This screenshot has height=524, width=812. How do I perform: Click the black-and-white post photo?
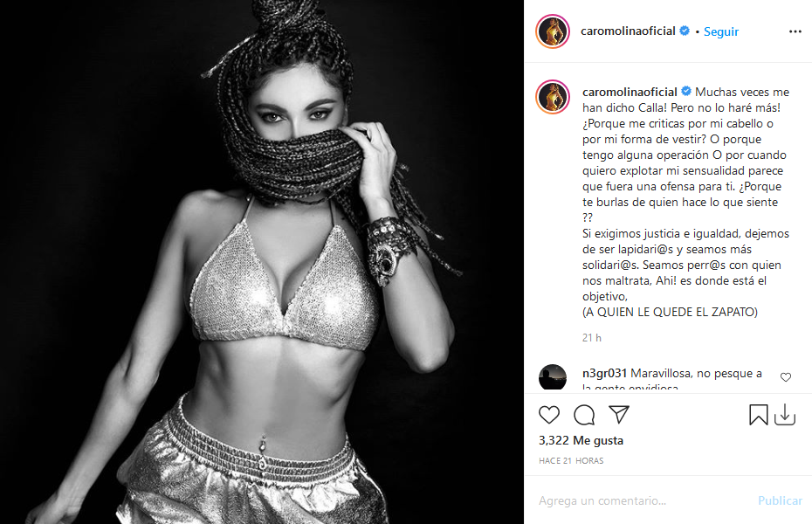pyautogui.click(x=262, y=262)
